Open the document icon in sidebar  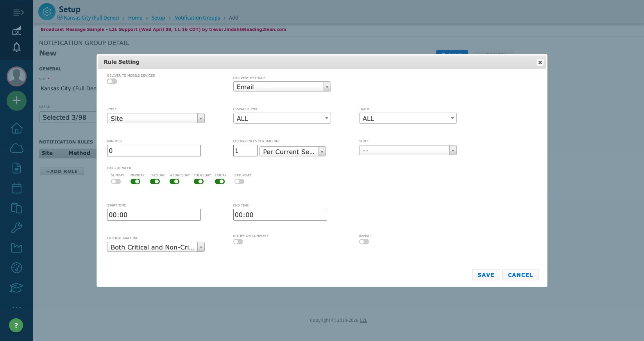16,168
